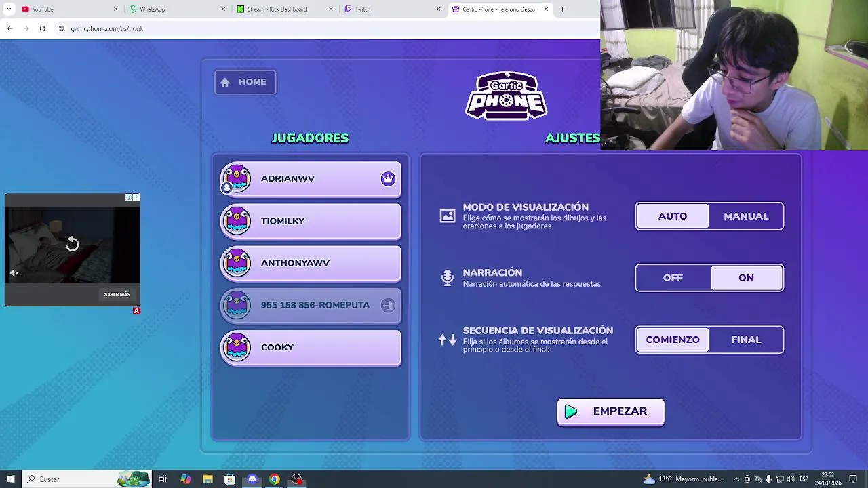Click TIOMILKY's bird avatar

coord(237,221)
